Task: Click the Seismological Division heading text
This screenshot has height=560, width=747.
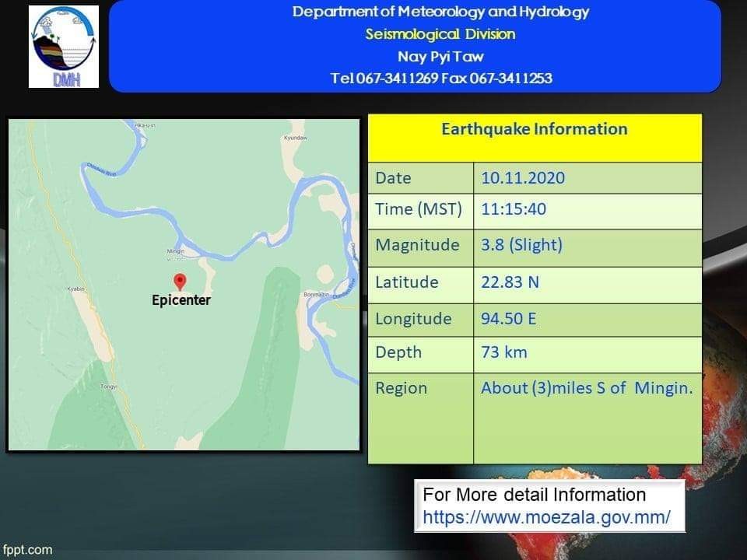Action: 440,34
